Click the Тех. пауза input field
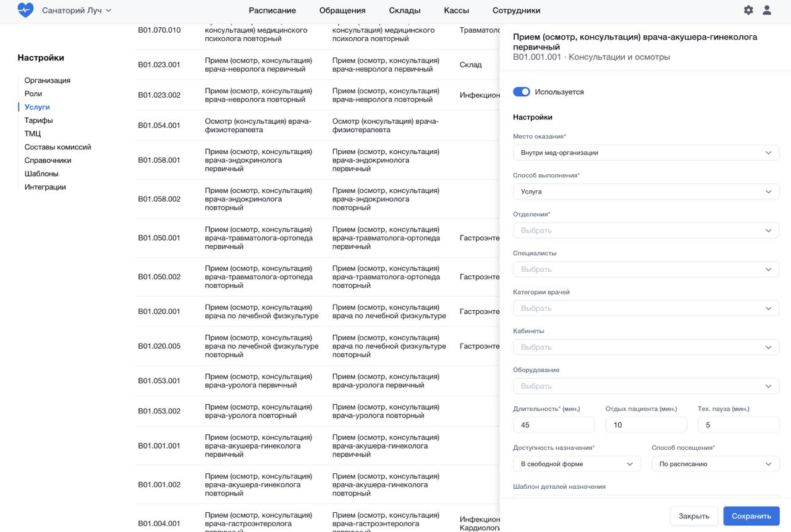Screen dimensions: 791x532 (738, 425)
